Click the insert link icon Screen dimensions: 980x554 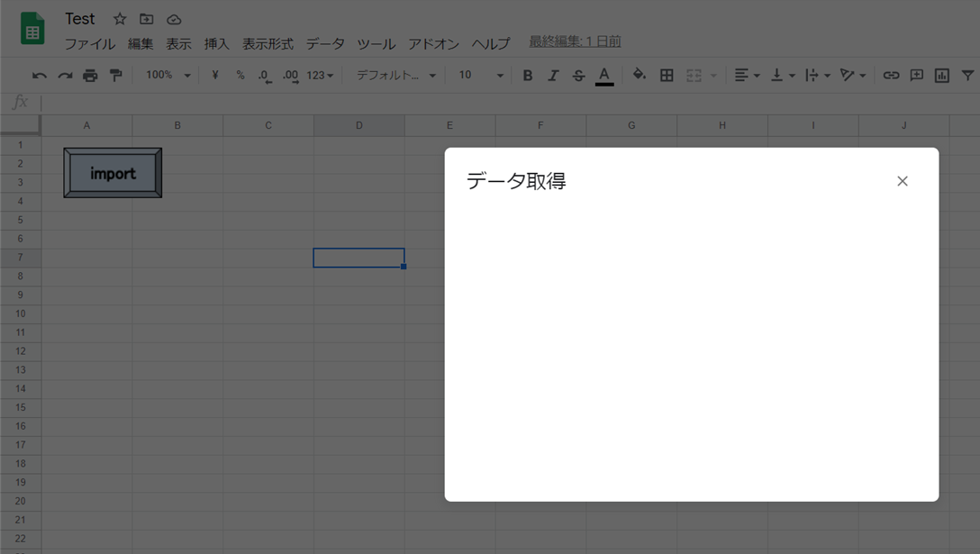point(891,76)
